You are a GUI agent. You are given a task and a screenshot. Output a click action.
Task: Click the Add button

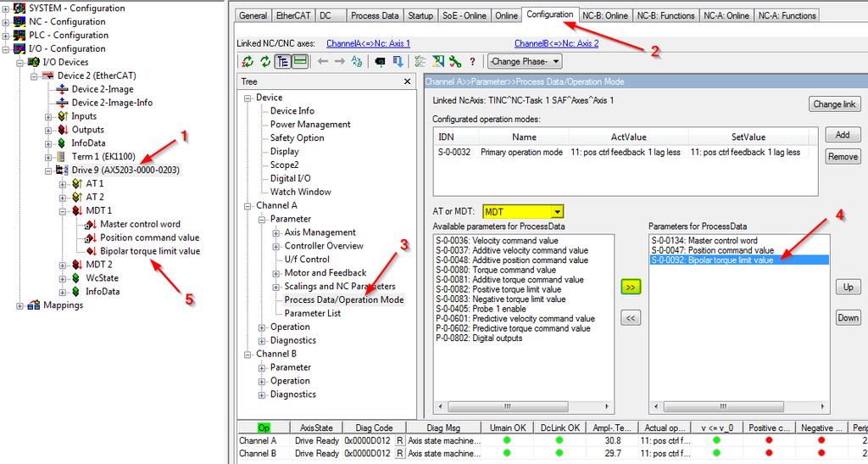pyautogui.click(x=843, y=135)
